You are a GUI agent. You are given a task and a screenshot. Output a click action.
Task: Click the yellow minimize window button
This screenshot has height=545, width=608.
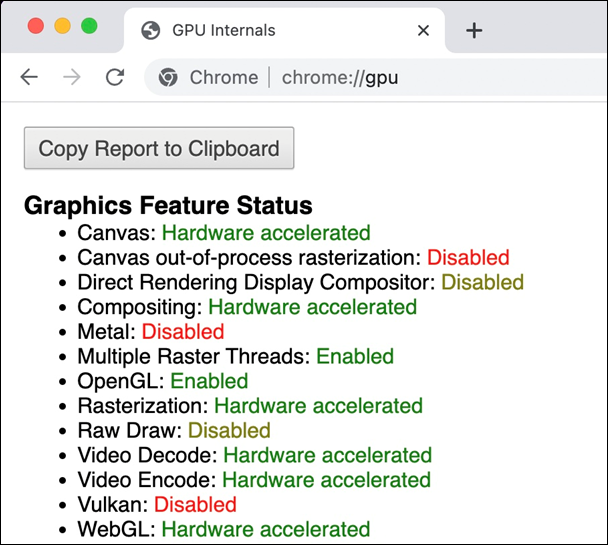[62, 26]
